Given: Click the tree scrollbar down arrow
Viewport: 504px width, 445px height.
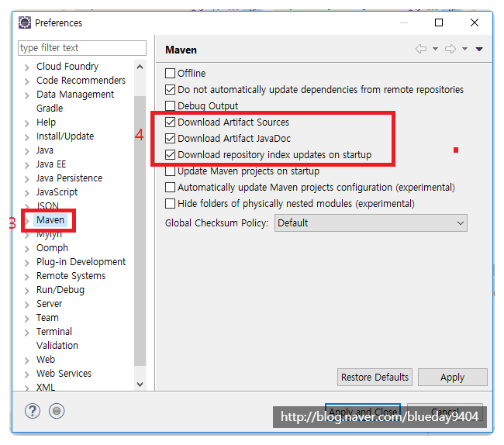Looking at the screenshot, I should coord(140,385).
